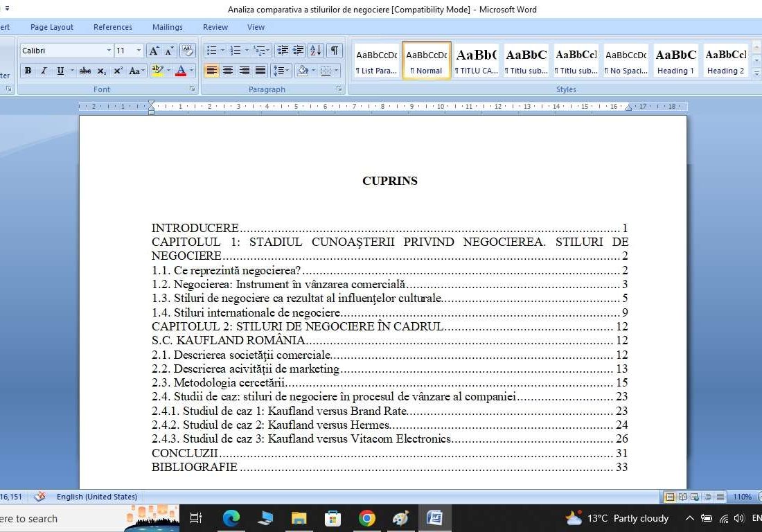Sort the selected text alphabetically
Viewport: 762px width, 532px height.
click(316, 50)
